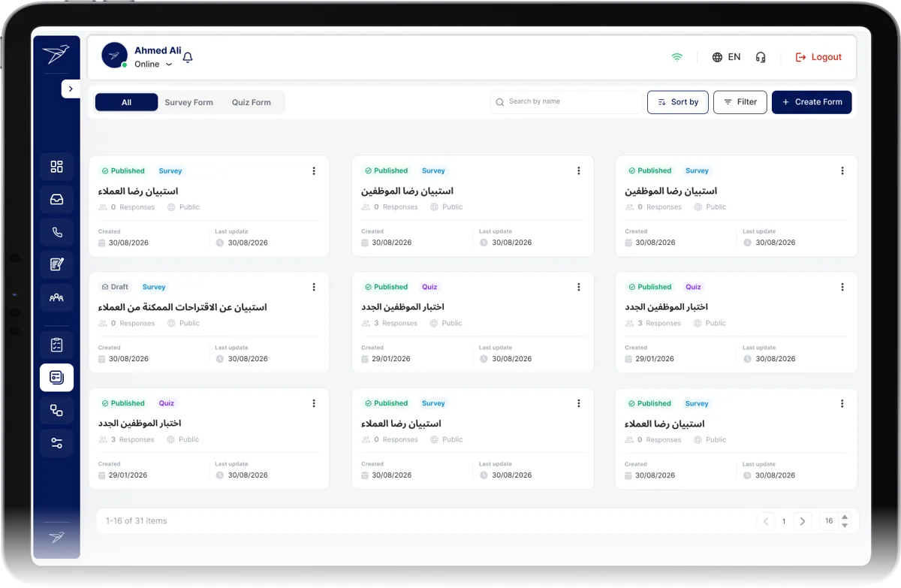The image size is (901, 588).
Task: Select the highlighted forms sidebar icon
Action: (56, 378)
